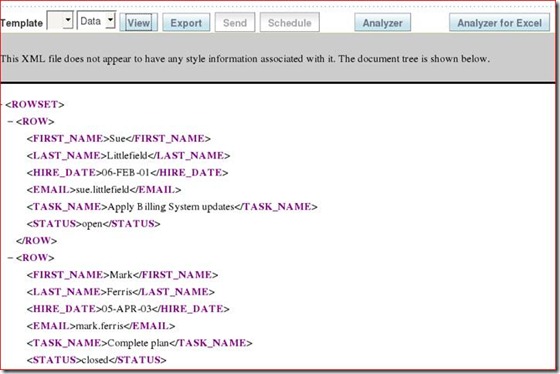
Task: Click task name Apply Billing System updates
Action: (x=171, y=207)
